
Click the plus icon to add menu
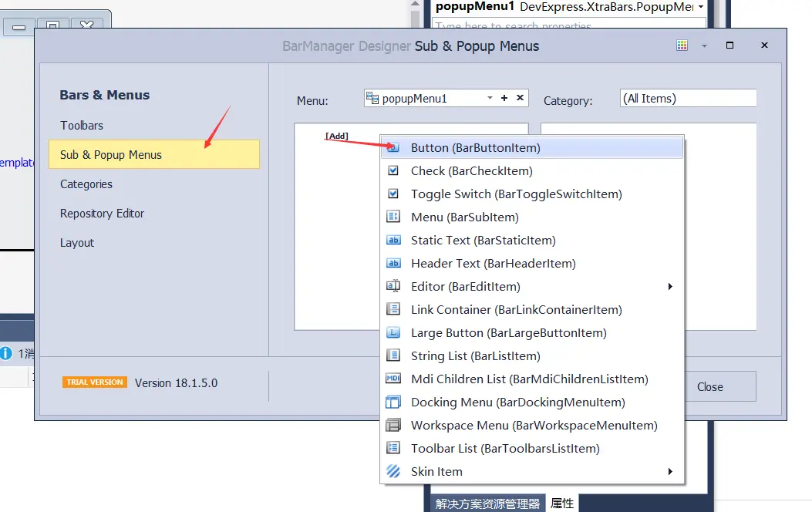504,98
